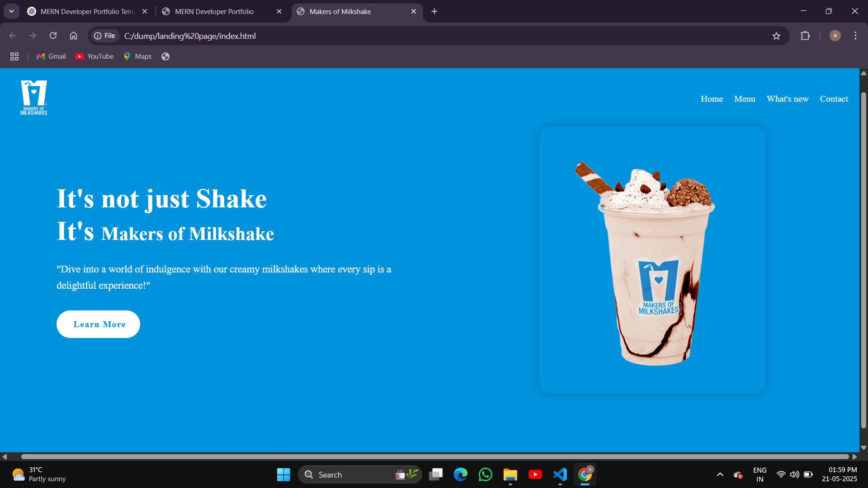
Task: Expand the tab search dropdown
Action: tap(11, 11)
